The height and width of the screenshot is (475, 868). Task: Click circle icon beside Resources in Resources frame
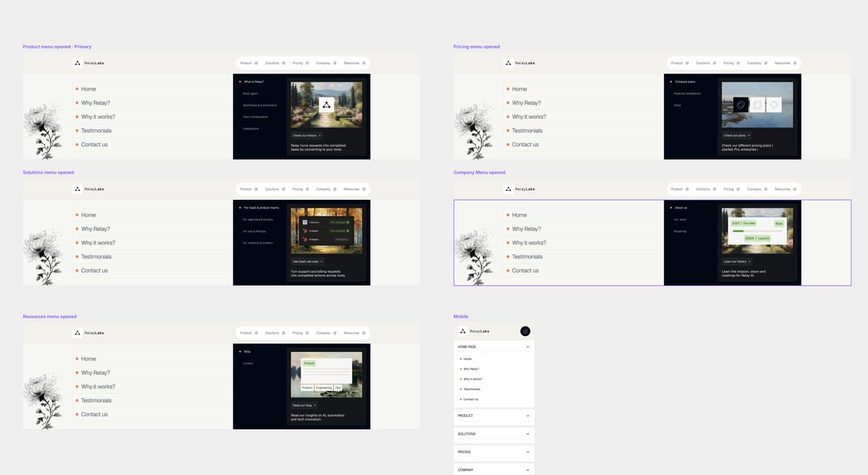[363, 333]
